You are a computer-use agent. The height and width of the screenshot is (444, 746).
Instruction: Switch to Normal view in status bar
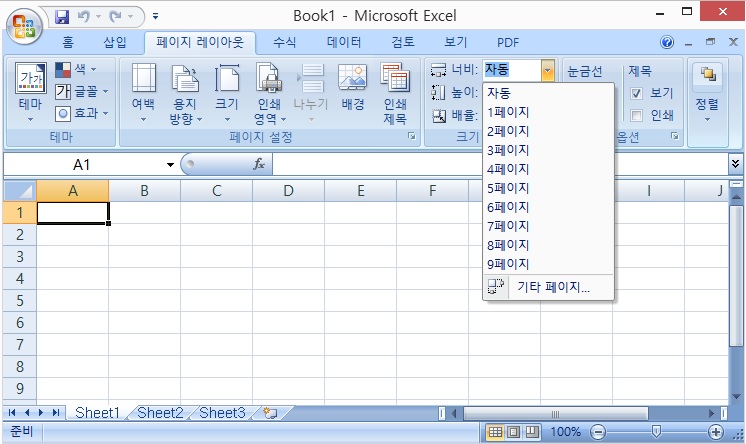click(x=495, y=432)
